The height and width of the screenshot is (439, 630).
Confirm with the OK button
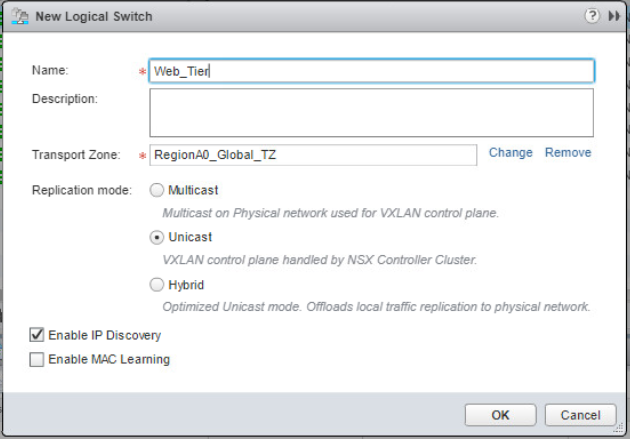point(500,415)
